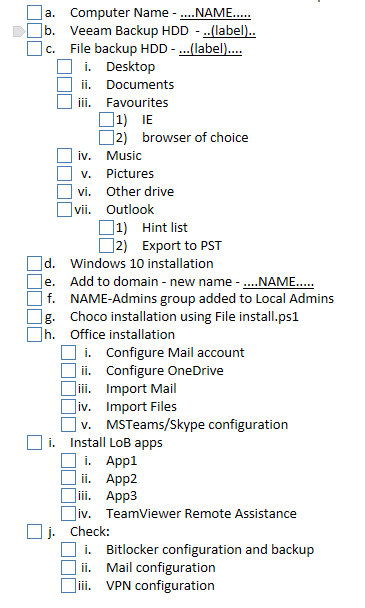Screen dimensions: 365x608
Task: Check the MSTeams/Skype configuration box
Action: click(x=68, y=424)
